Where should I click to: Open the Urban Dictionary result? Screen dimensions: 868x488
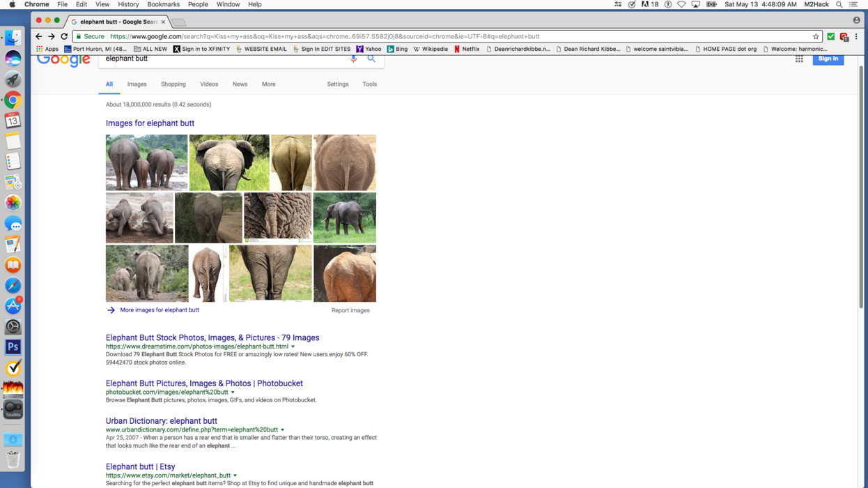tap(162, 421)
